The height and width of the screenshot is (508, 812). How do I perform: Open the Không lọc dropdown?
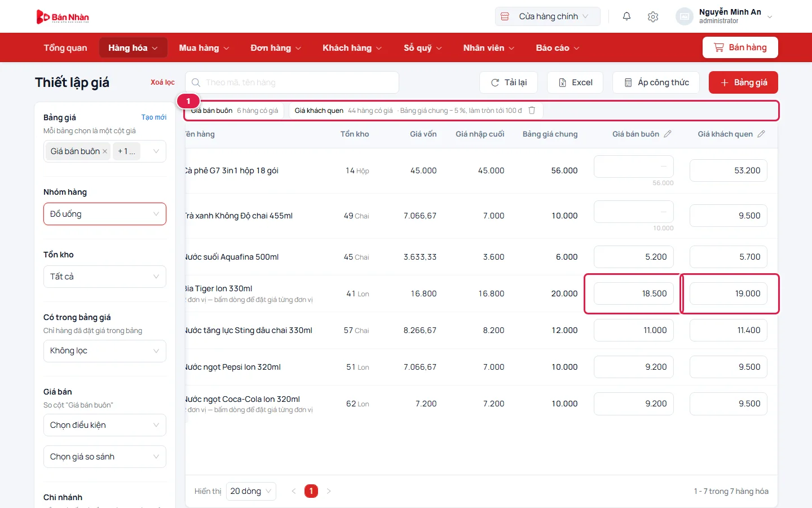point(105,351)
